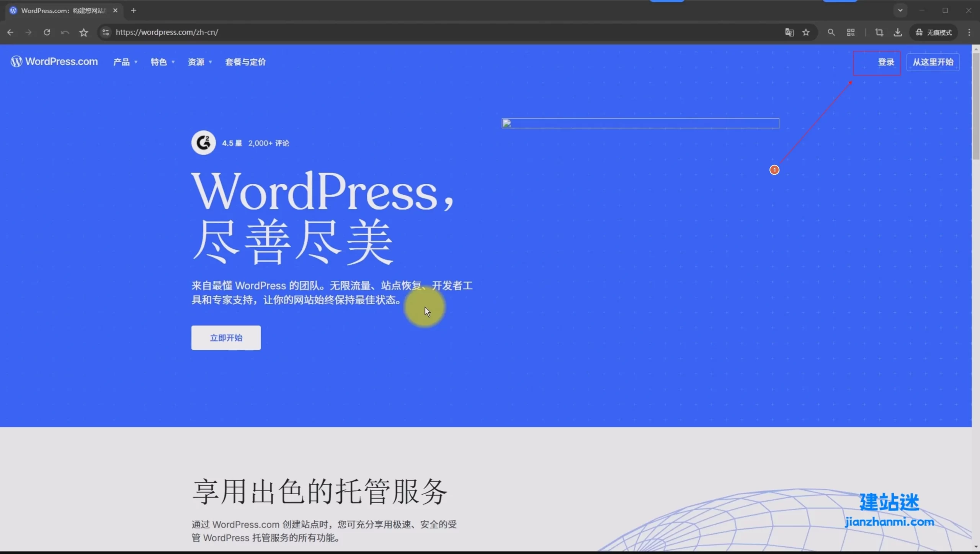Click the 从这里开始 button
Image resolution: width=980 pixels, height=554 pixels.
(933, 62)
